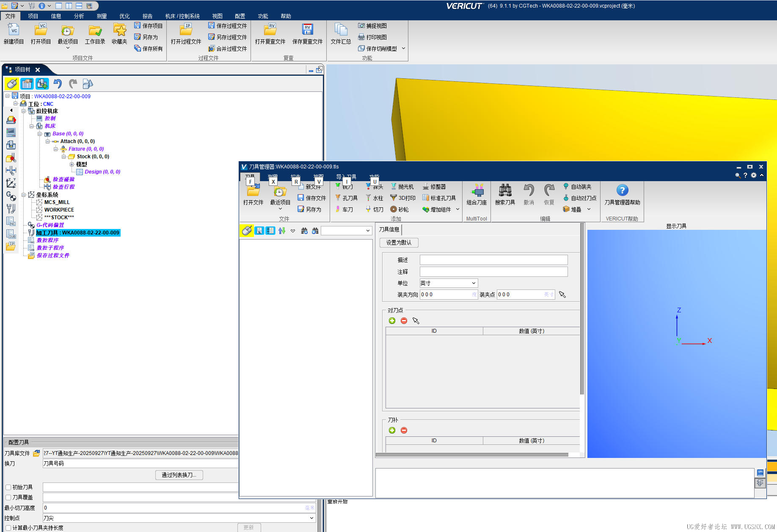Open the 配置 ribbon tab
This screenshot has height=532, width=777.
pos(240,16)
